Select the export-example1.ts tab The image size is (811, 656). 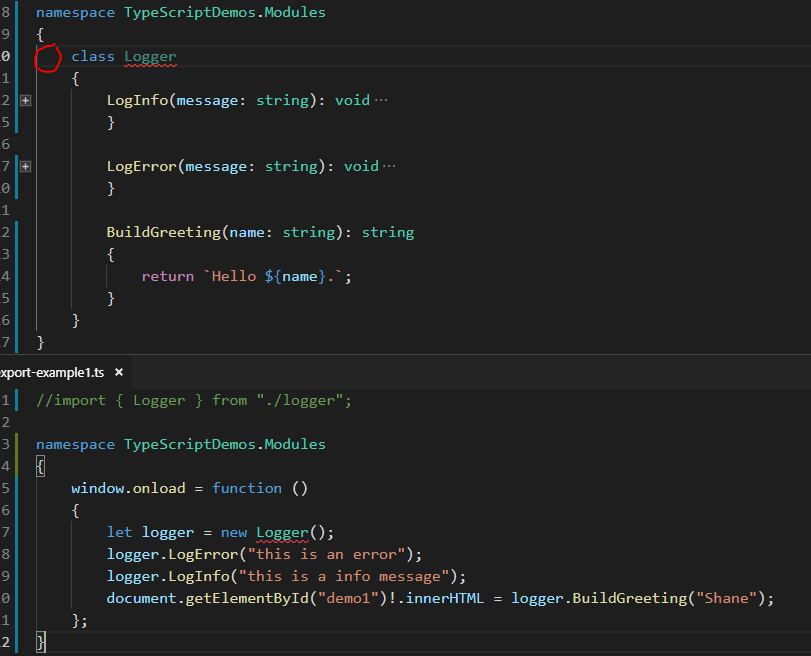52,372
